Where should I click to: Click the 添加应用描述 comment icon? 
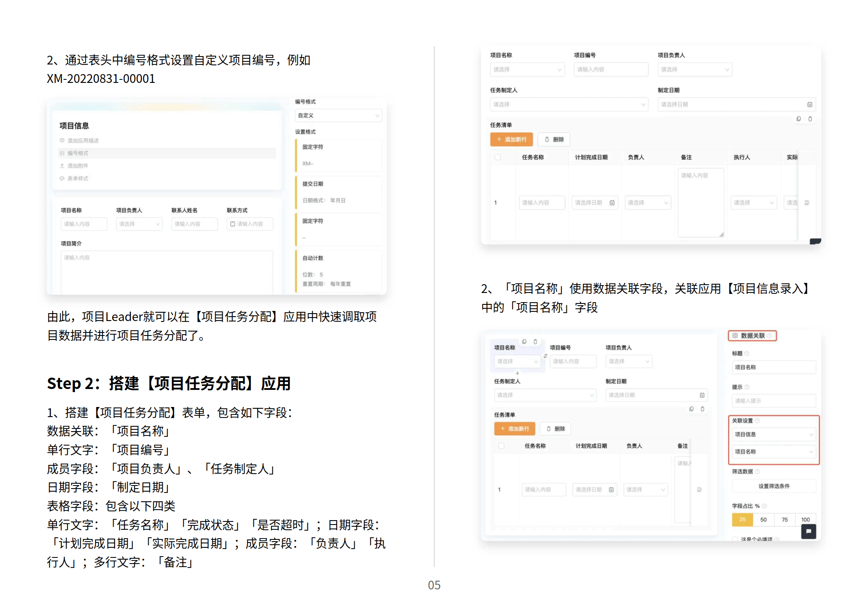[x=62, y=140]
